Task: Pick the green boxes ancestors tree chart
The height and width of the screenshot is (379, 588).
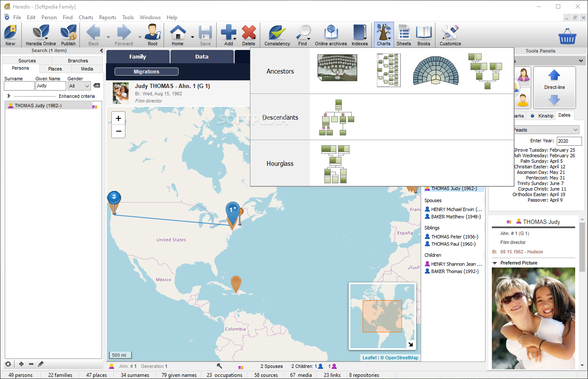Action: click(x=485, y=71)
